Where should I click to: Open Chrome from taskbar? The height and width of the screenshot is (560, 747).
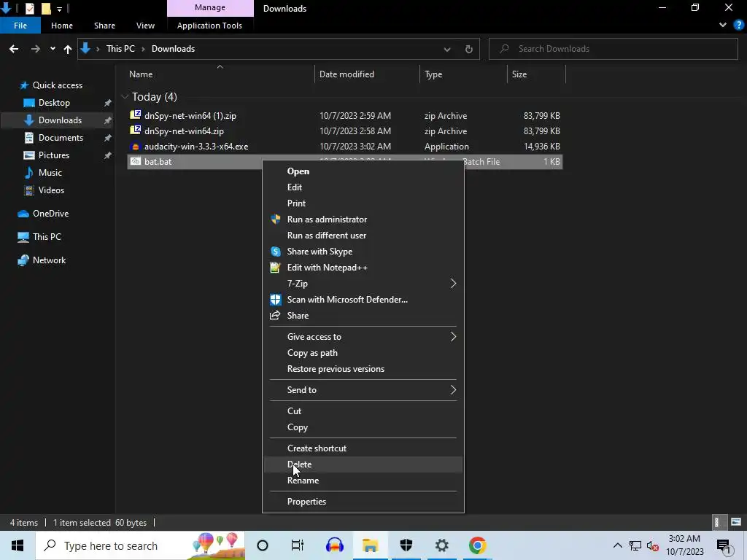(x=477, y=545)
